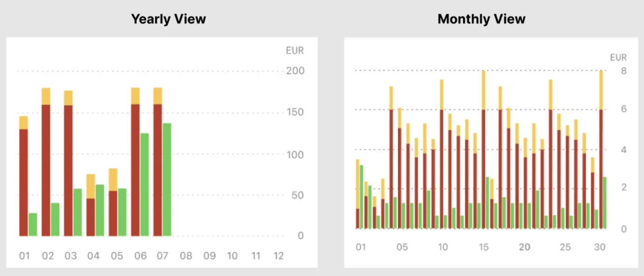
Task: Click month label "01" in Yearly View
Action: click(x=24, y=256)
